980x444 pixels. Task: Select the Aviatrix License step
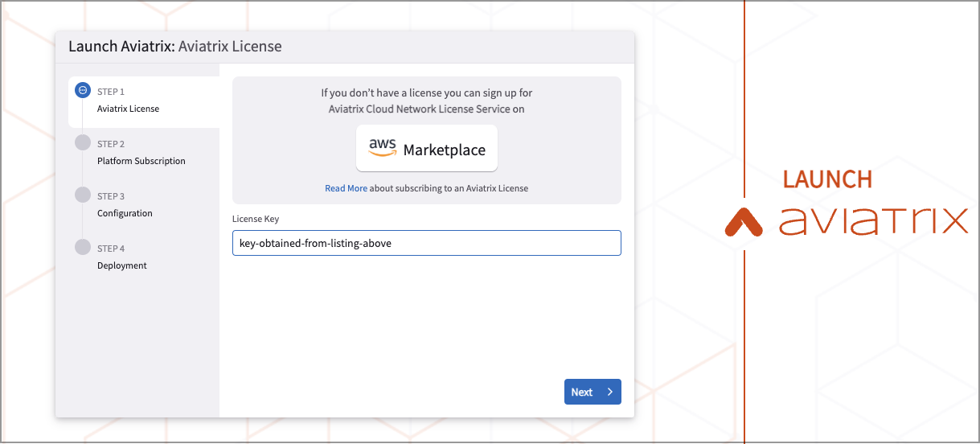click(x=128, y=109)
